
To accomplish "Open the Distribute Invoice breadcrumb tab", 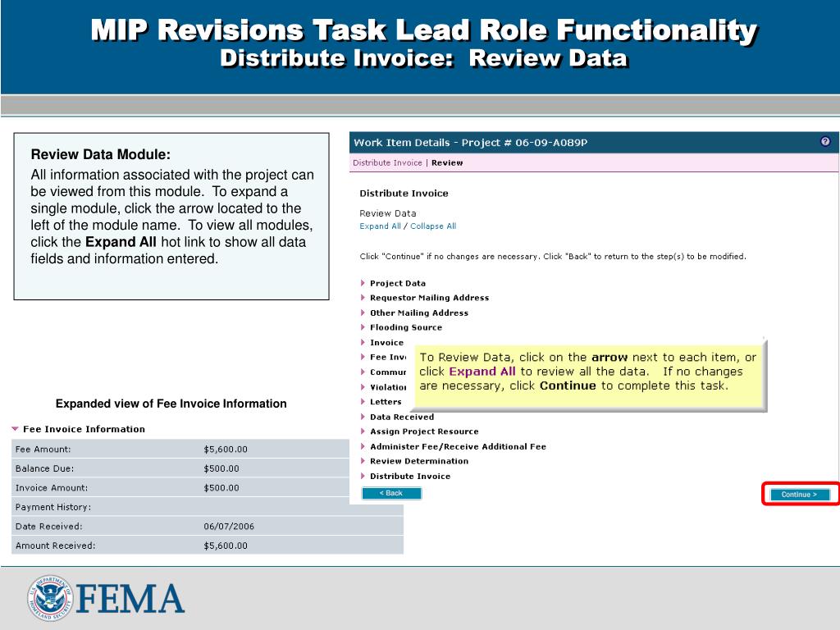I will point(387,163).
